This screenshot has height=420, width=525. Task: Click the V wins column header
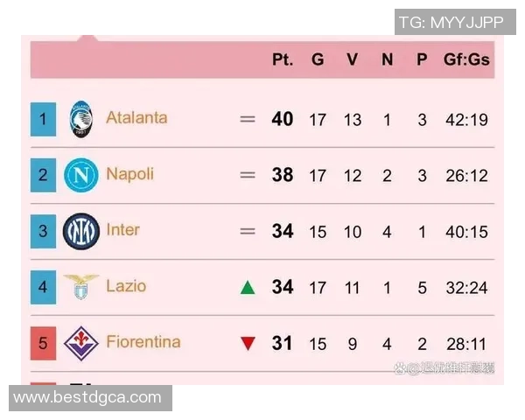point(352,59)
